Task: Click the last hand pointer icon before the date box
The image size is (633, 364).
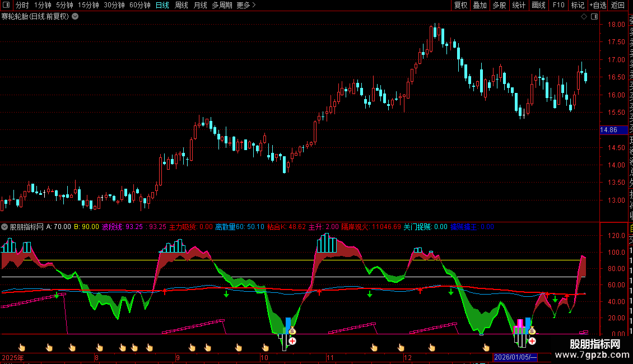Action: (x=486, y=347)
